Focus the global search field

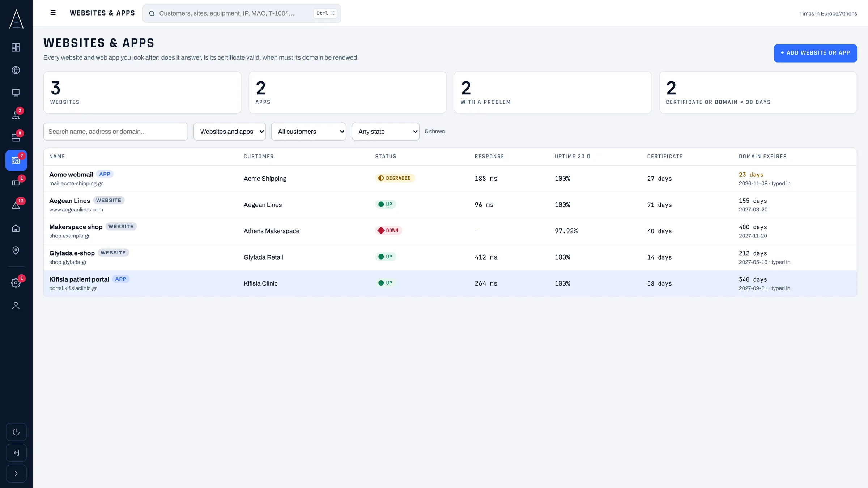tap(242, 13)
